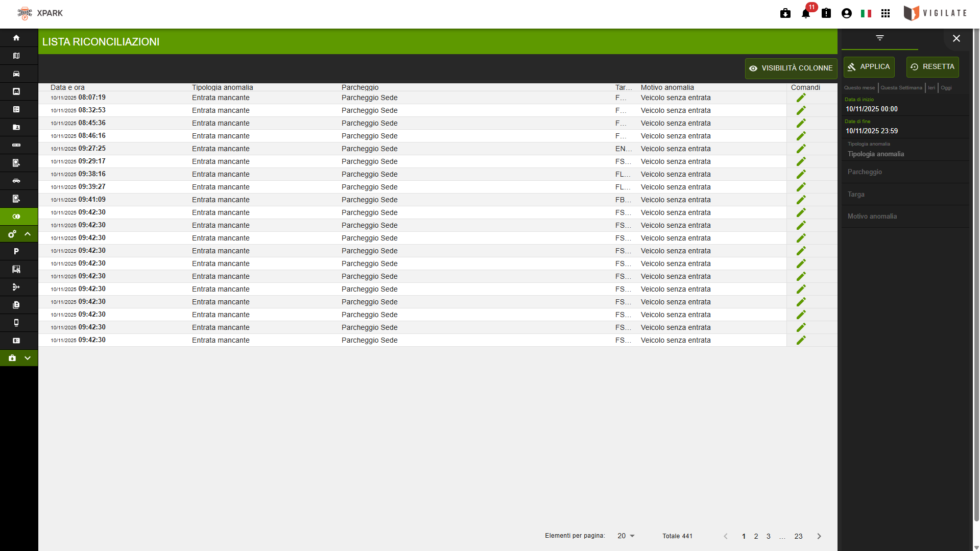Open the parking P icon in sidebar
980x551 pixels.
(16, 251)
